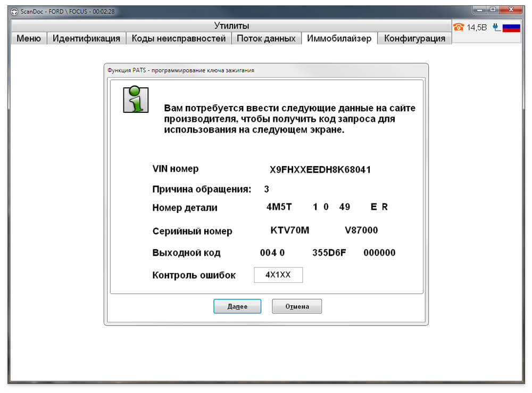
Task: Click the ScanDoc steering wheel title icon
Action: coord(14,12)
